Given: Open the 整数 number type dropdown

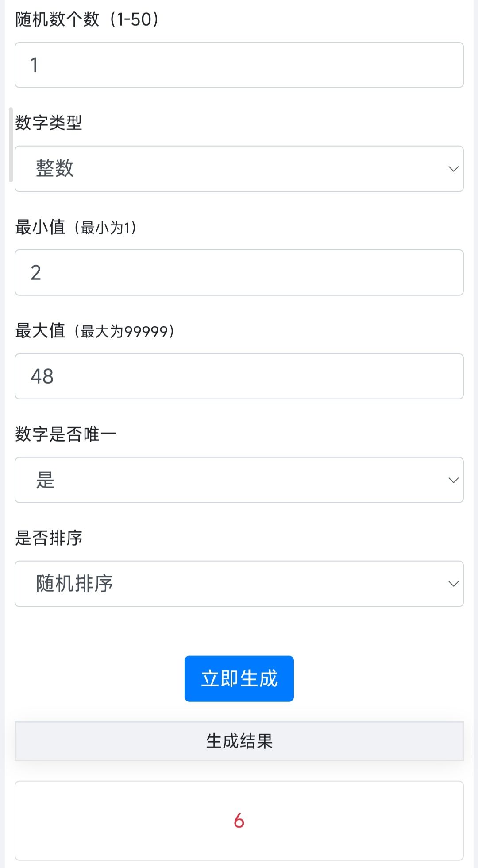Looking at the screenshot, I should click(x=239, y=169).
